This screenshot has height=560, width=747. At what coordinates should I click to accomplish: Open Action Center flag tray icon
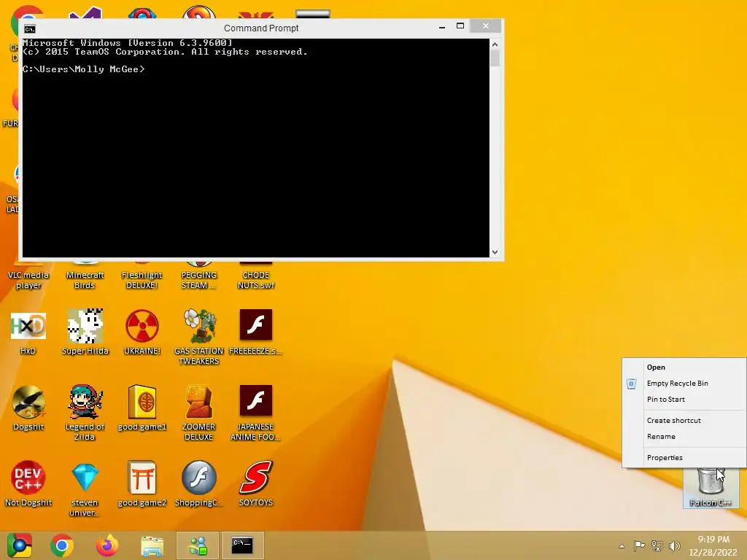click(639, 545)
